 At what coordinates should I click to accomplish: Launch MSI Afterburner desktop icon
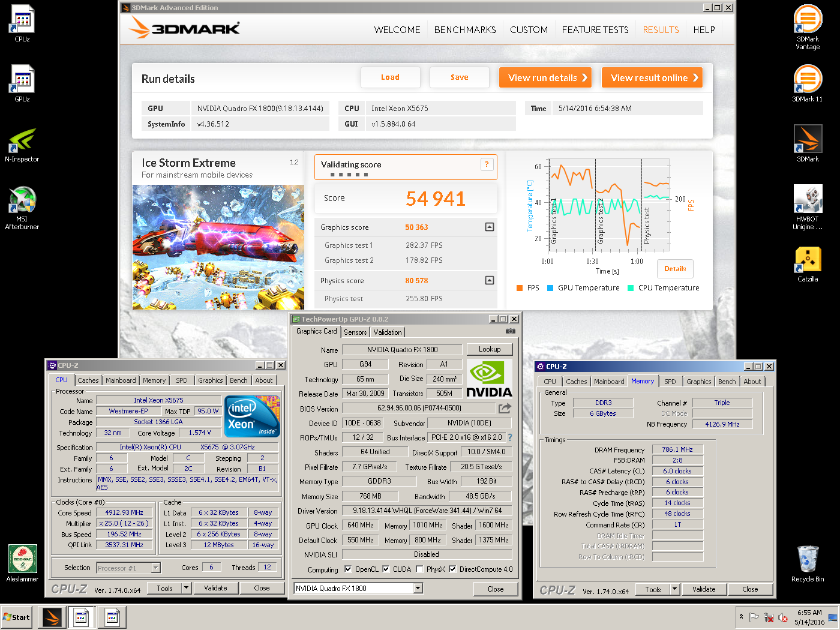click(x=22, y=208)
